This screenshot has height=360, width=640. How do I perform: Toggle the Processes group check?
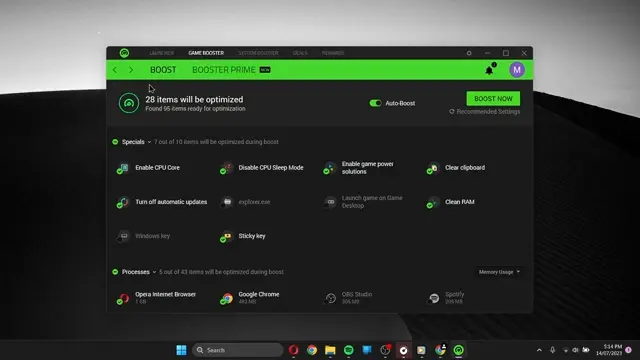click(x=115, y=272)
